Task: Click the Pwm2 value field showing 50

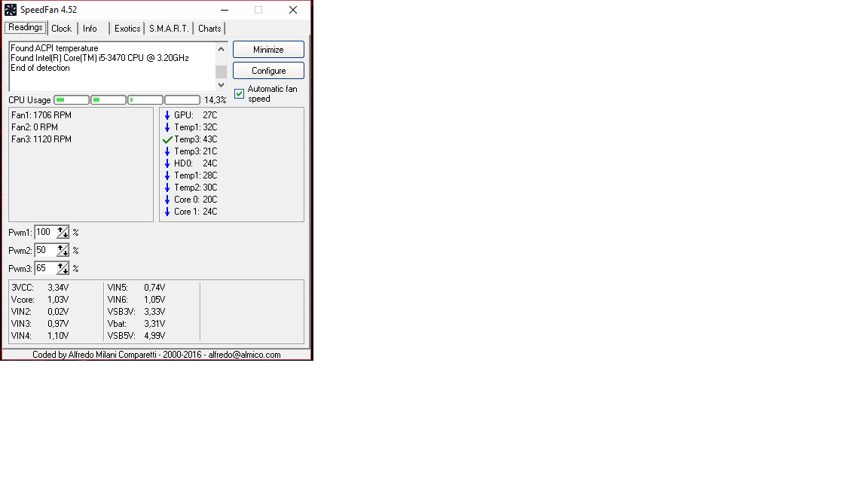Action: (x=45, y=250)
